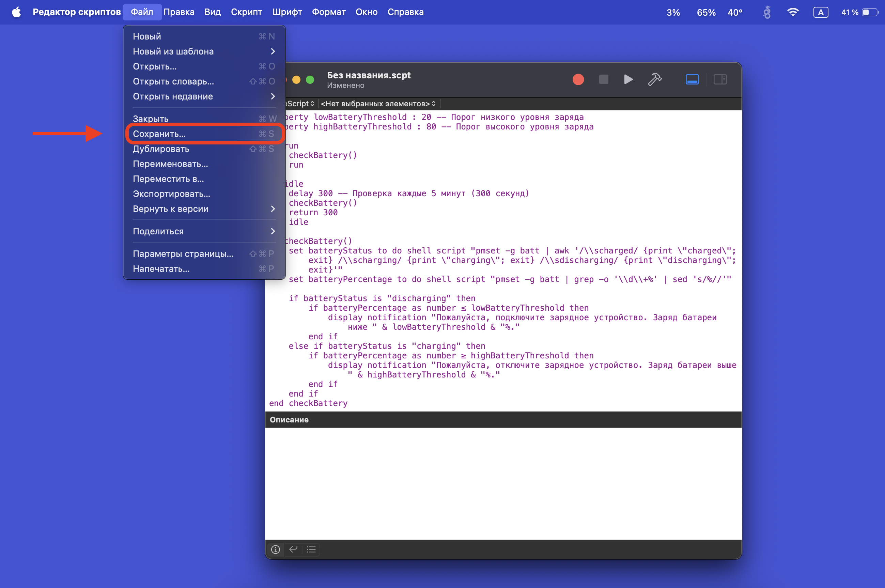
Task: Show description via info icon
Action: pos(275,550)
